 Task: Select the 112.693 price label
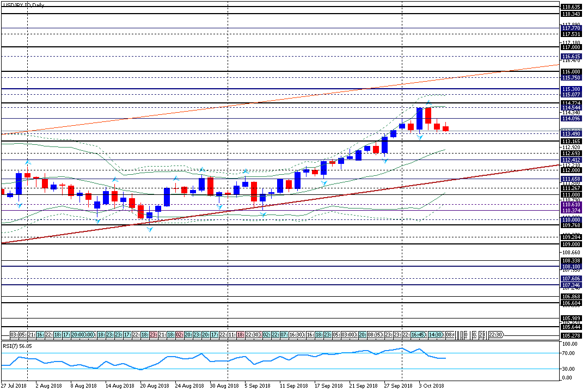point(571,154)
